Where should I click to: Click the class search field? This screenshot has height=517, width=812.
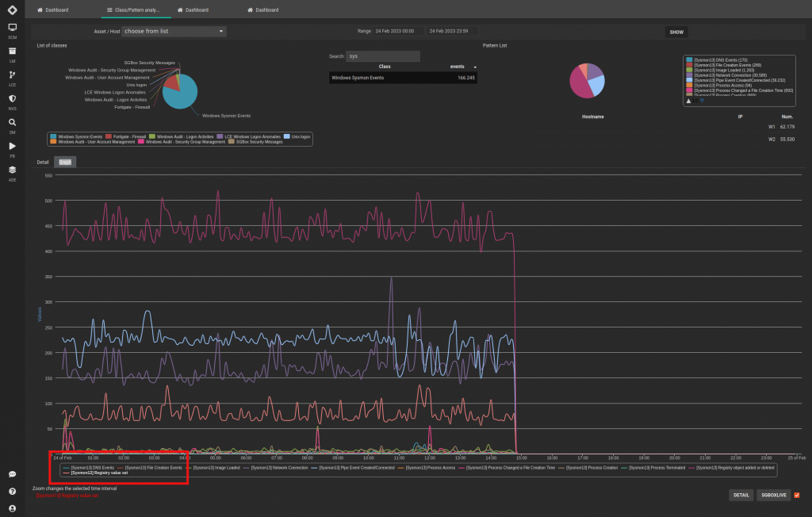click(383, 56)
